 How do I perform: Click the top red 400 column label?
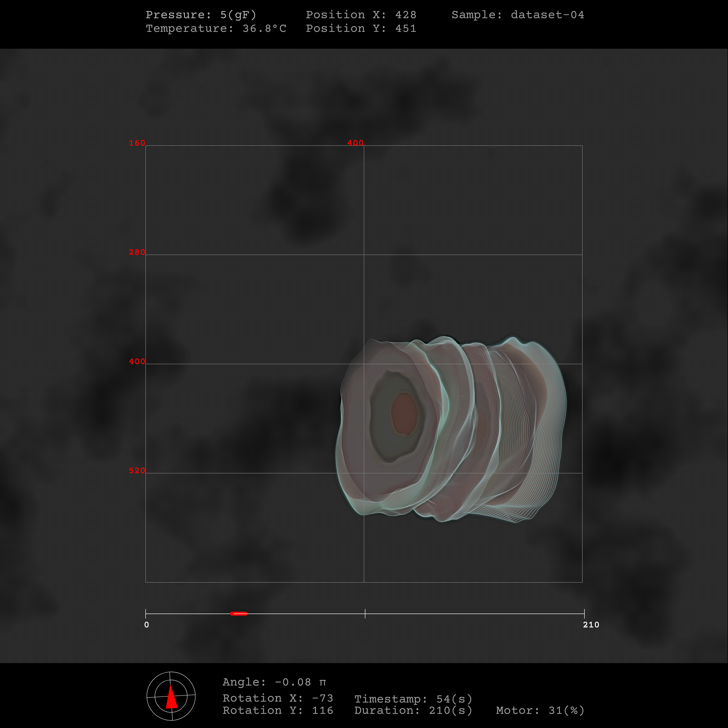(x=355, y=143)
